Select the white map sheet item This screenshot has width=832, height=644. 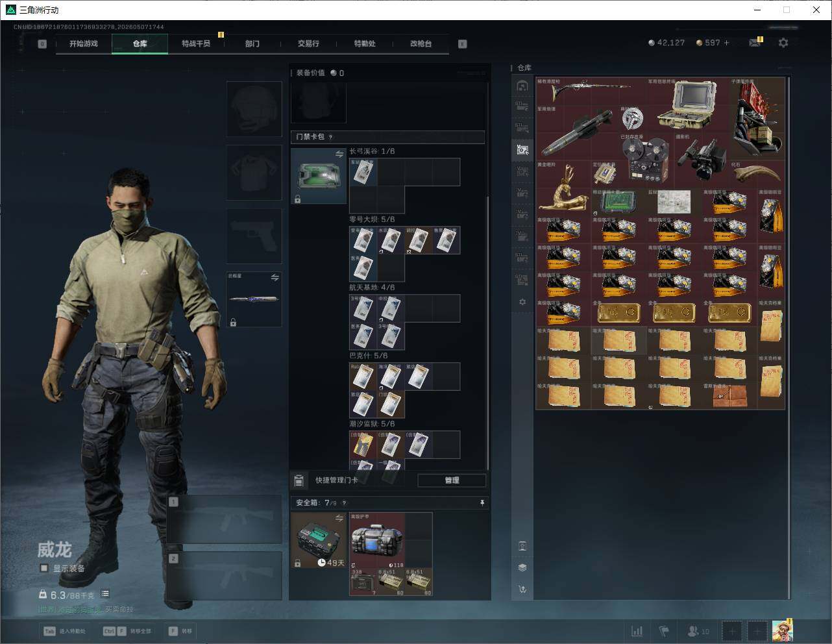tap(674, 202)
